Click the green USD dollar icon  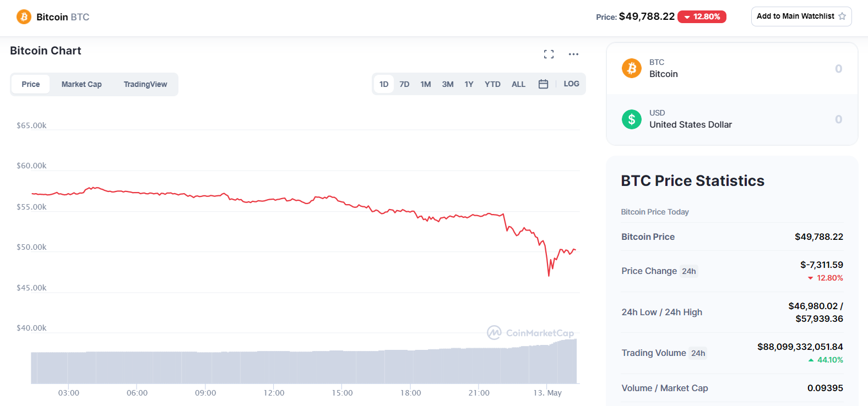[632, 119]
